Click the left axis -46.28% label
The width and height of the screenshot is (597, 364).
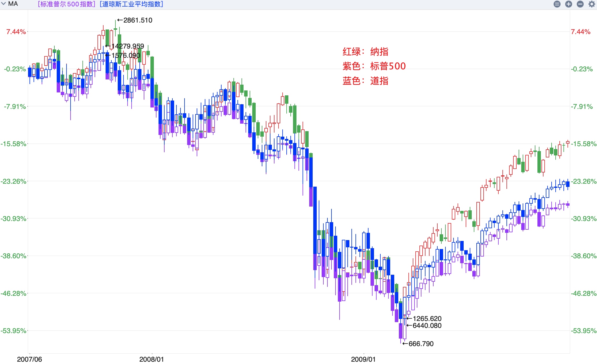tap(13, 294)
